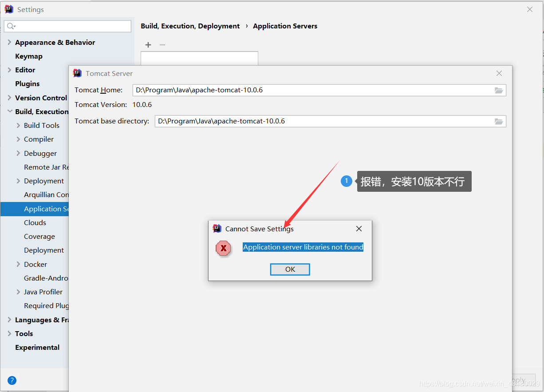Open Experimental settings
The width and height of the screenshot is (544, 392).
[x=37, y=347]
